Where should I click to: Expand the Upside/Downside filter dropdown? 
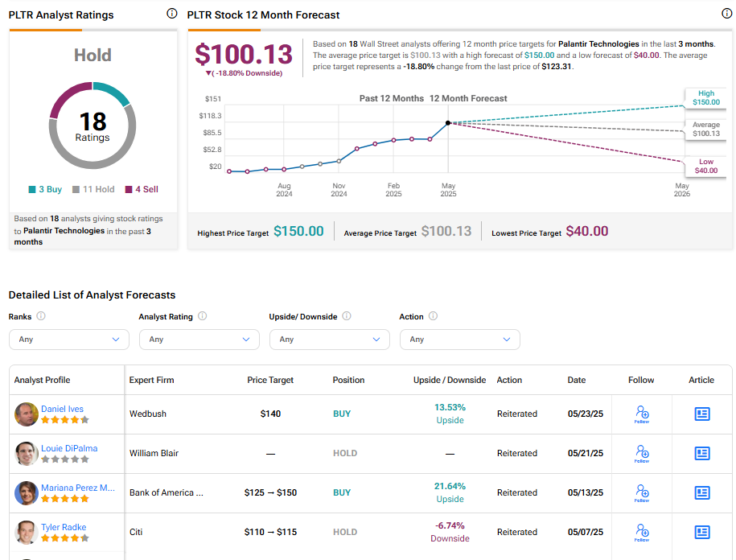(330, 340)
